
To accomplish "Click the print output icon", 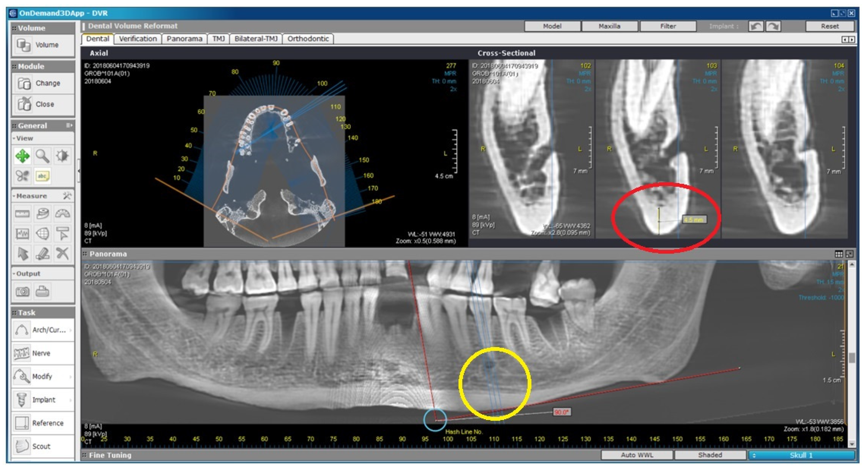I will click(42, 291).
